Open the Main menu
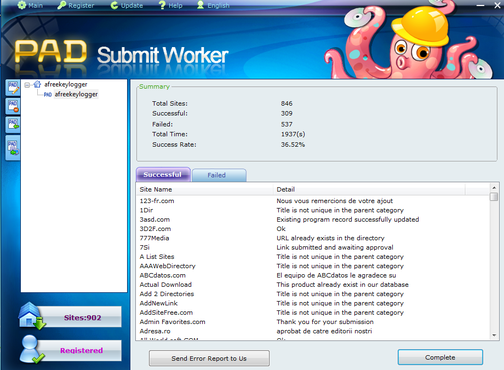 click(x=30, y=5)
